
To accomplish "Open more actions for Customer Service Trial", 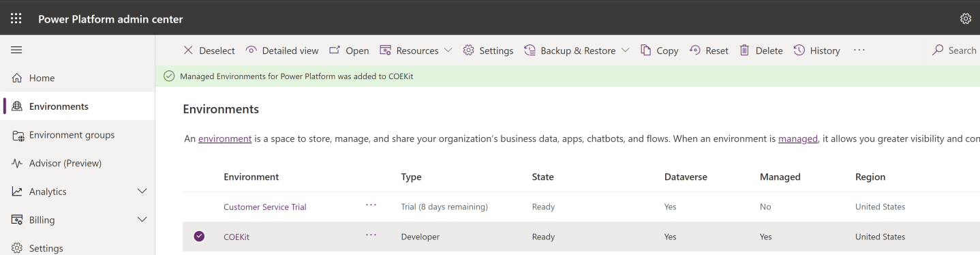I will pos(371,205).
